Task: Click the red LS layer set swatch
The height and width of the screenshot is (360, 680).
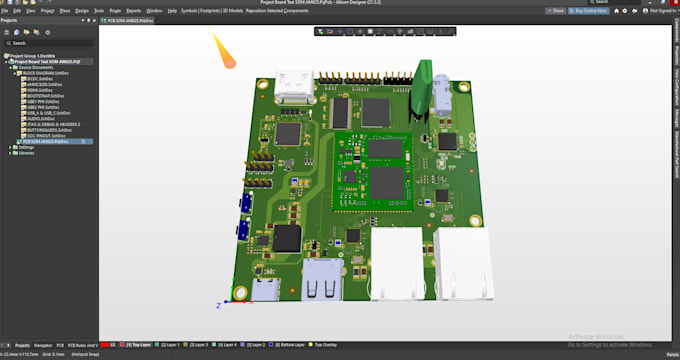Action: pos(105,345)
